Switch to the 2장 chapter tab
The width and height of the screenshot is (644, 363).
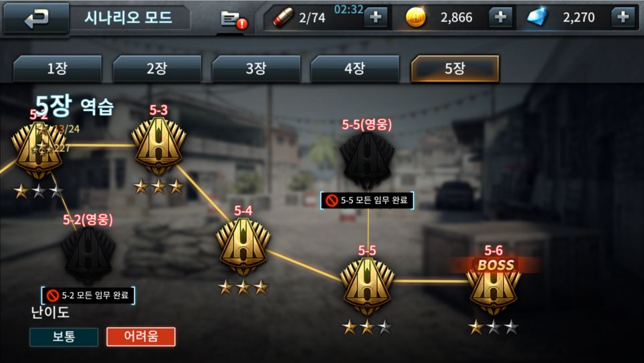157,69
